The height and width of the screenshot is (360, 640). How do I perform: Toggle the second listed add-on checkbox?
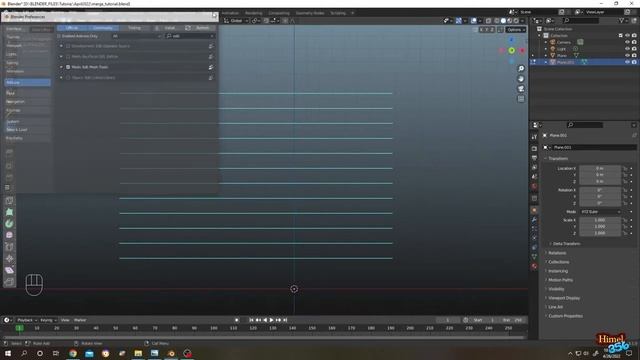click(x=68, y=56)
